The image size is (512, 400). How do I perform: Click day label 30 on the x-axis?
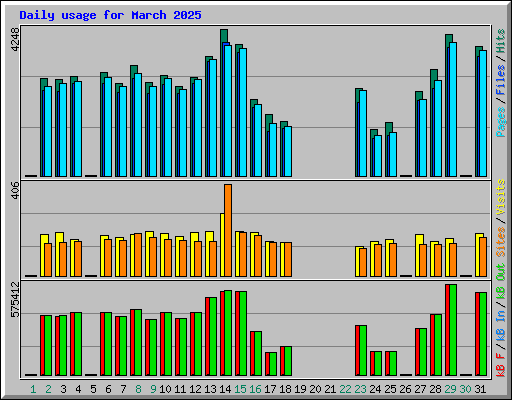tap(465, 389)
